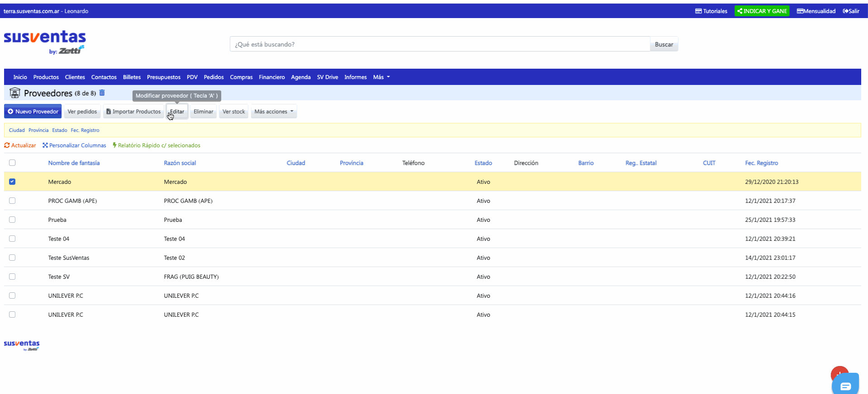
Task: Sort by Nombre de fantasía column
Action: (74, 163)
